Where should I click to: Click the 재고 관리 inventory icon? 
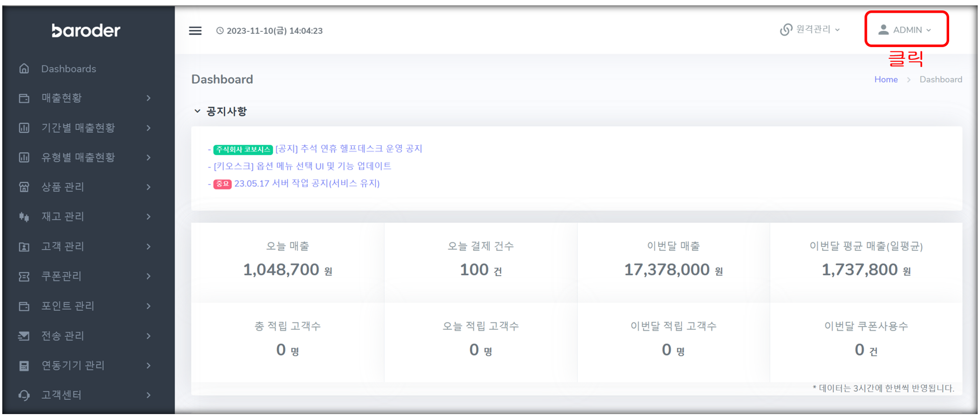[24, 217]
